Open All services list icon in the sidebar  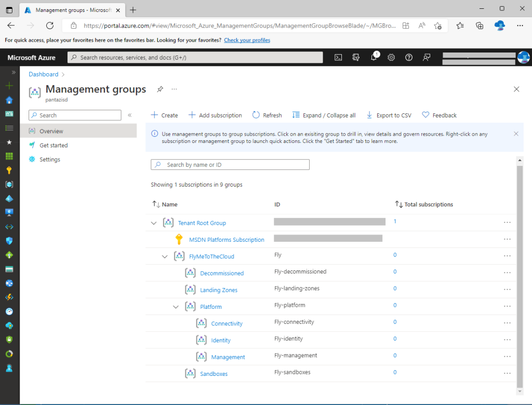[9, 128]
